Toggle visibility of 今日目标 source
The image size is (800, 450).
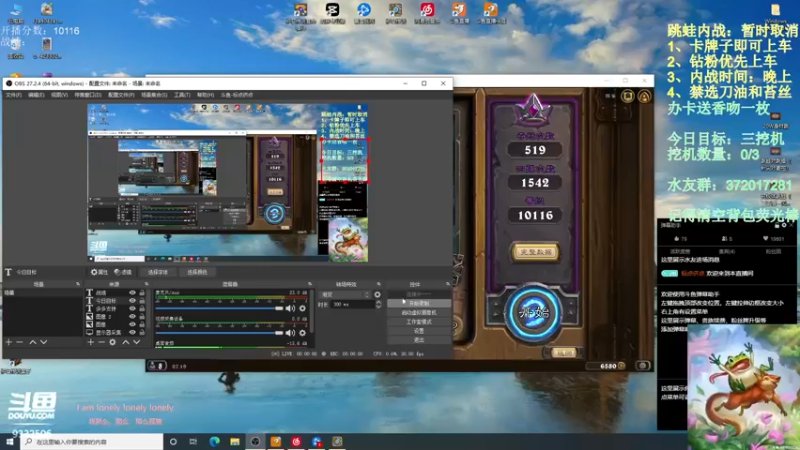coord(132,301)
